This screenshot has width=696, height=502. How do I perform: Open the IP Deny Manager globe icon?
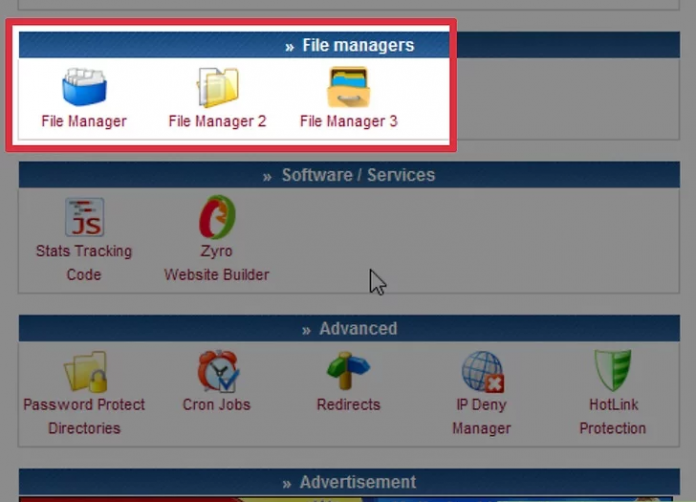pos(481,372)
